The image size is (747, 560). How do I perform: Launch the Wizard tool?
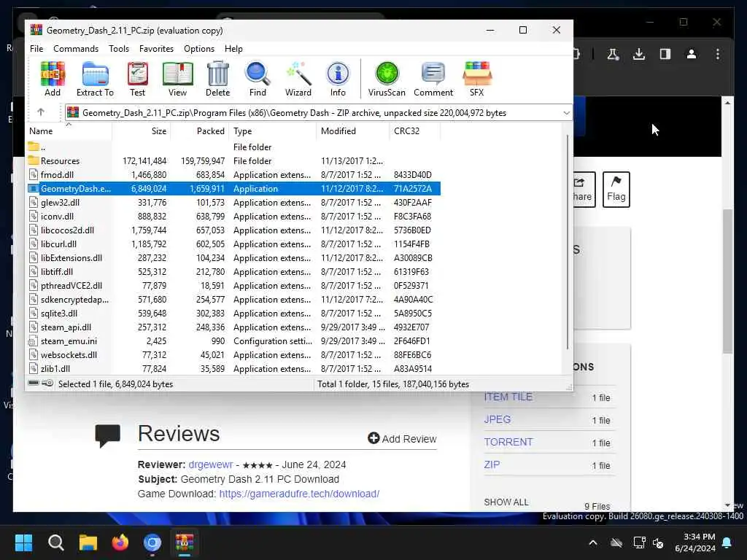click(x=298, y=79)
